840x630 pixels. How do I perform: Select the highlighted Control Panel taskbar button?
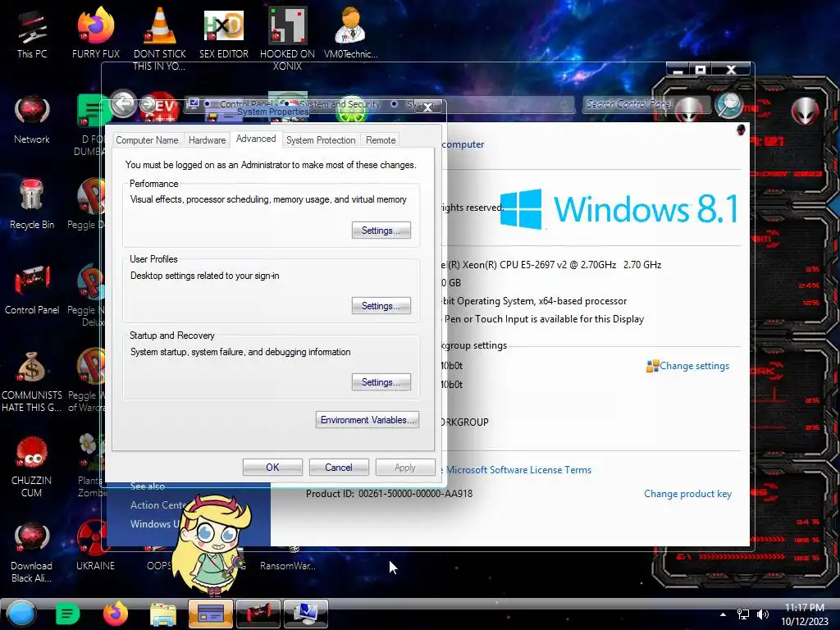tap(211, 614)
